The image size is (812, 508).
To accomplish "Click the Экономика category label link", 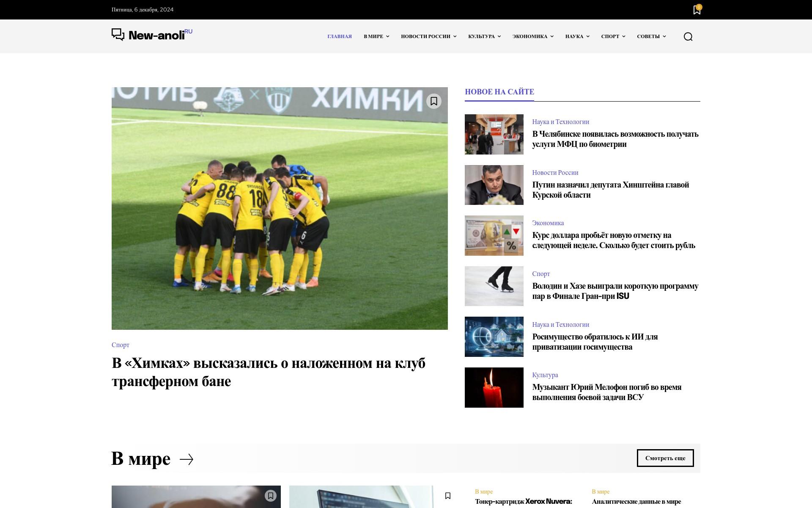I will 548,223.
